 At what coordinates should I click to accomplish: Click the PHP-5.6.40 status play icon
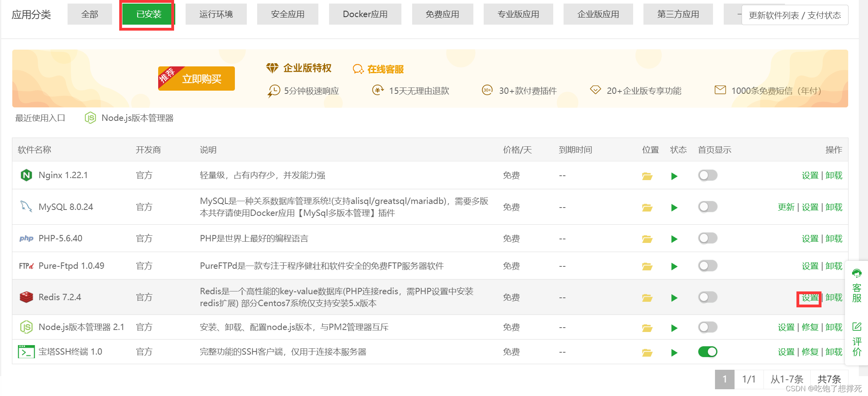pos(674,239)
